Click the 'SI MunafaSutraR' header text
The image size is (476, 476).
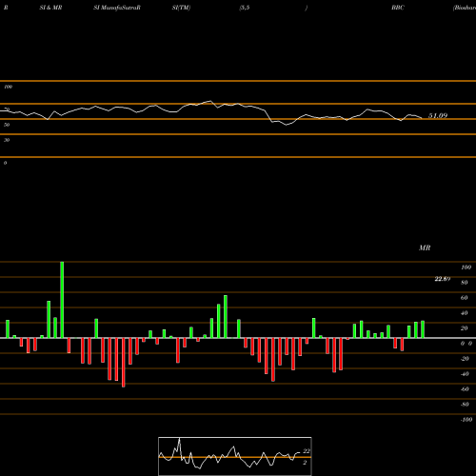coord(117,8)
